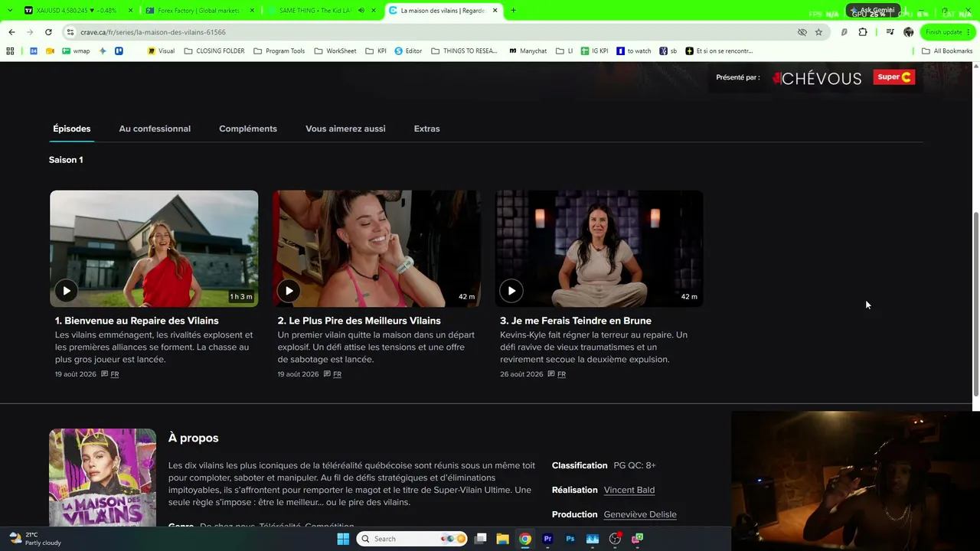The width and height of the screenshot is (980, 551).
Task: Open the Visual bookmark
Action: tap(162, 51)
